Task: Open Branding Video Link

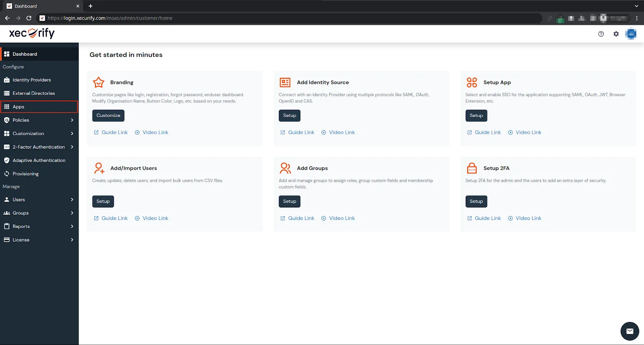Action: 152,132
